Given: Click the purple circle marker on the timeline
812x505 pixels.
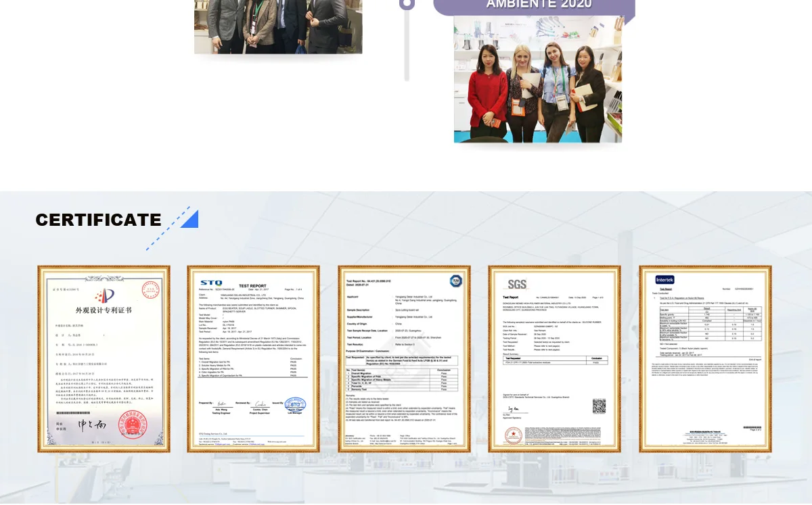Looking at the screenshot, I should point(407,3).
